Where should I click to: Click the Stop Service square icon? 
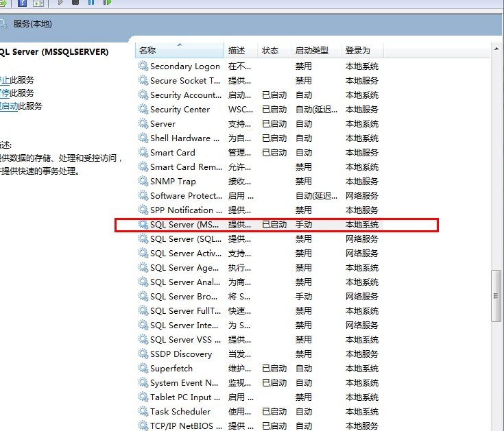(x=75, y=2)
